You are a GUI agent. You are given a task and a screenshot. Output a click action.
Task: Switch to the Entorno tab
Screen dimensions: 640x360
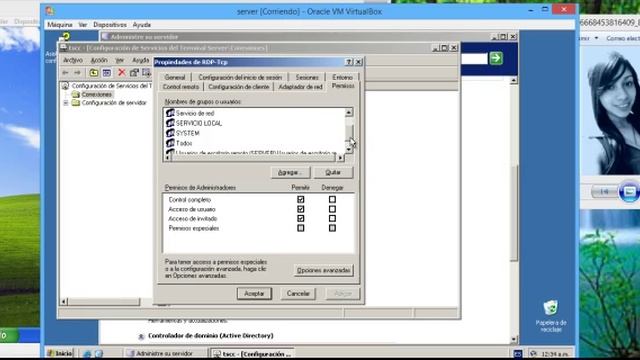click(x=342, y=77)
